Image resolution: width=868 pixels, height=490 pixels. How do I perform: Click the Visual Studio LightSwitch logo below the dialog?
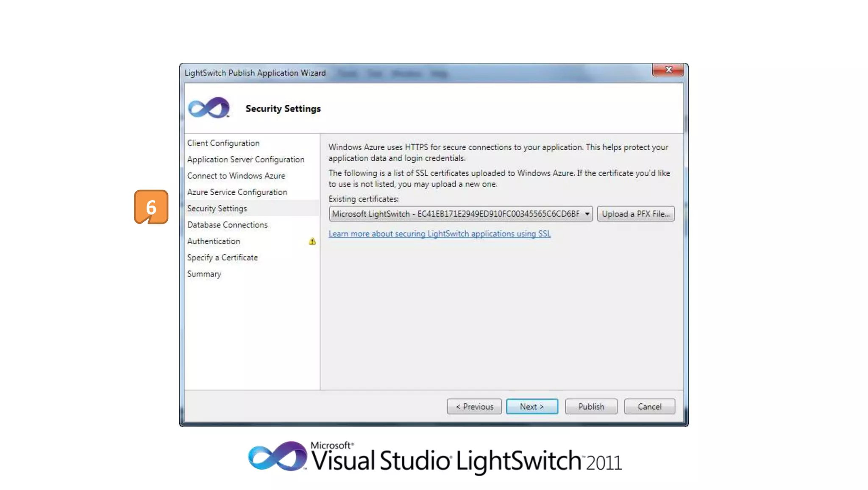point(434,458)
